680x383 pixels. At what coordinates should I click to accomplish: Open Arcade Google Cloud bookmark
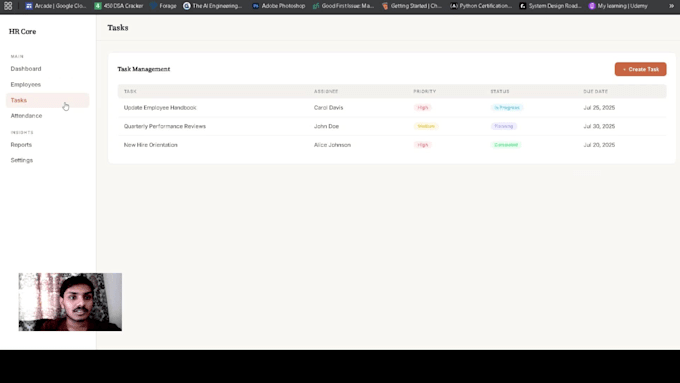tap(56, 6)
